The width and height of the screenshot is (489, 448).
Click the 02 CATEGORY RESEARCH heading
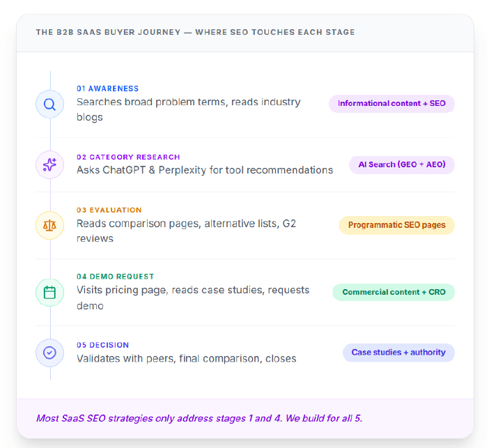(128, 157)
